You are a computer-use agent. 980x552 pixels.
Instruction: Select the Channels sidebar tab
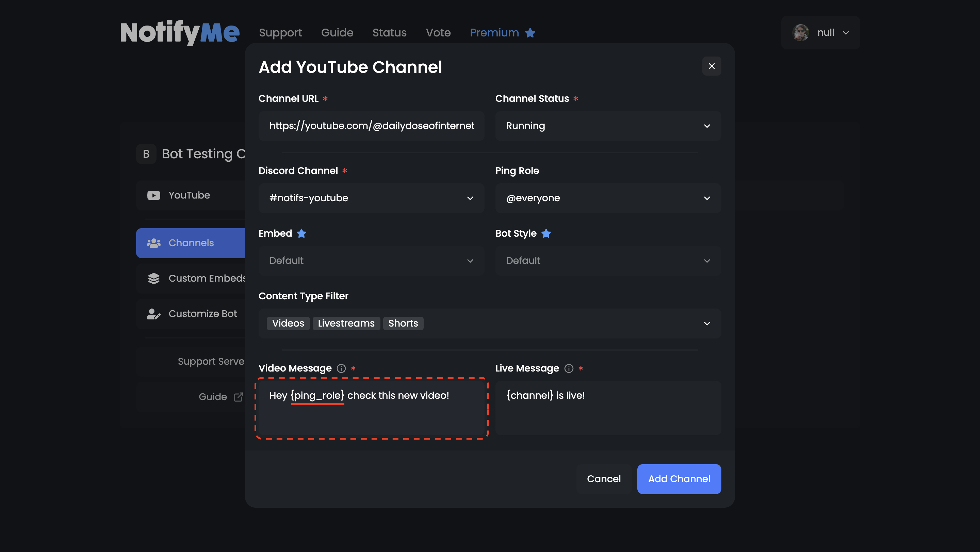click(191, 243)
